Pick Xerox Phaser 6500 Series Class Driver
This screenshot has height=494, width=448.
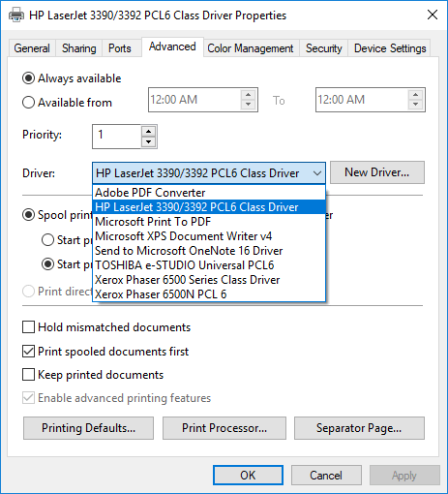pyautogui.click(x=209, y=280)
